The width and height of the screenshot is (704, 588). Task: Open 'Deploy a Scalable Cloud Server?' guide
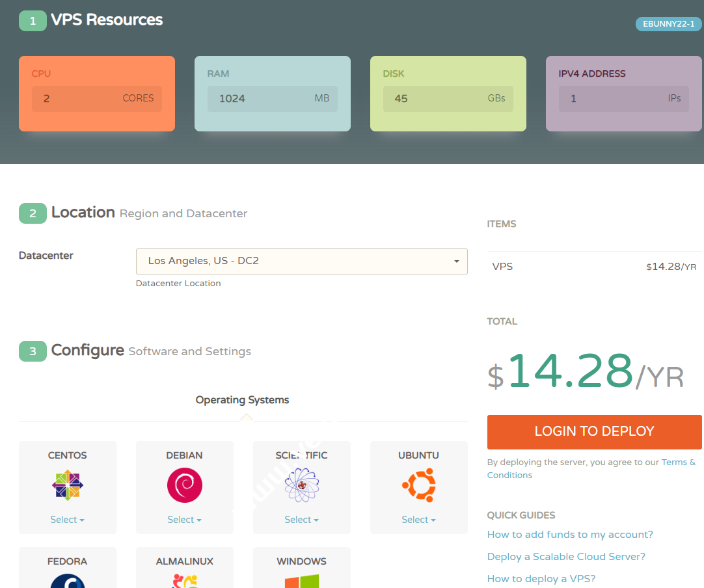point(566,557)
